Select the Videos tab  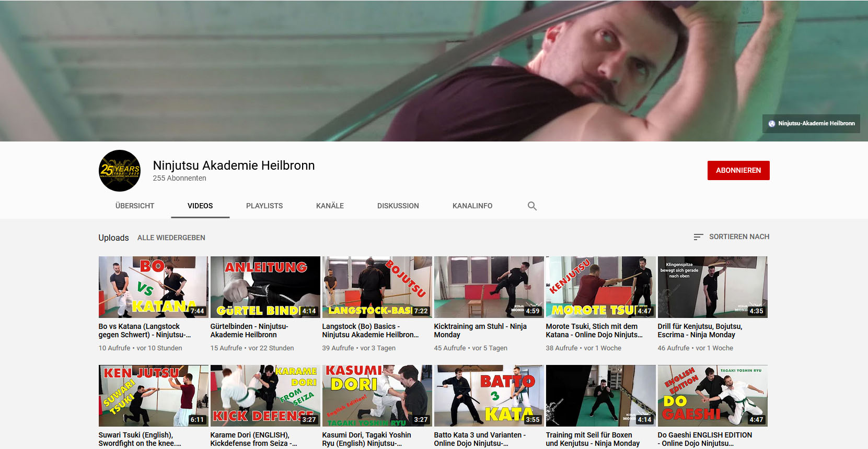(200, 206)
